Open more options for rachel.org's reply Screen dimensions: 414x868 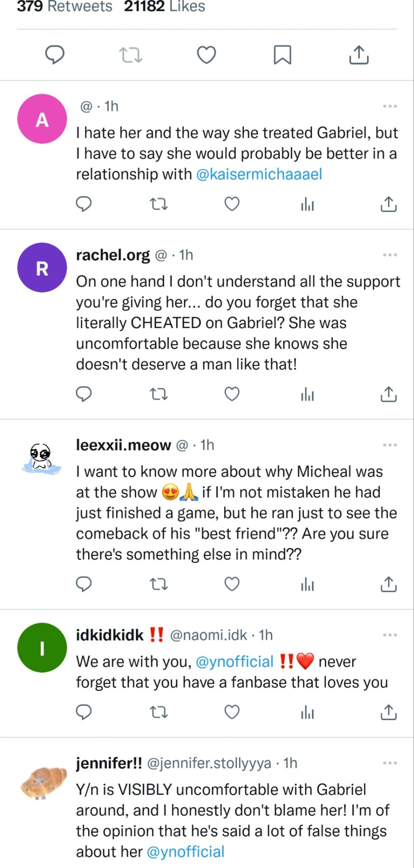390,255
